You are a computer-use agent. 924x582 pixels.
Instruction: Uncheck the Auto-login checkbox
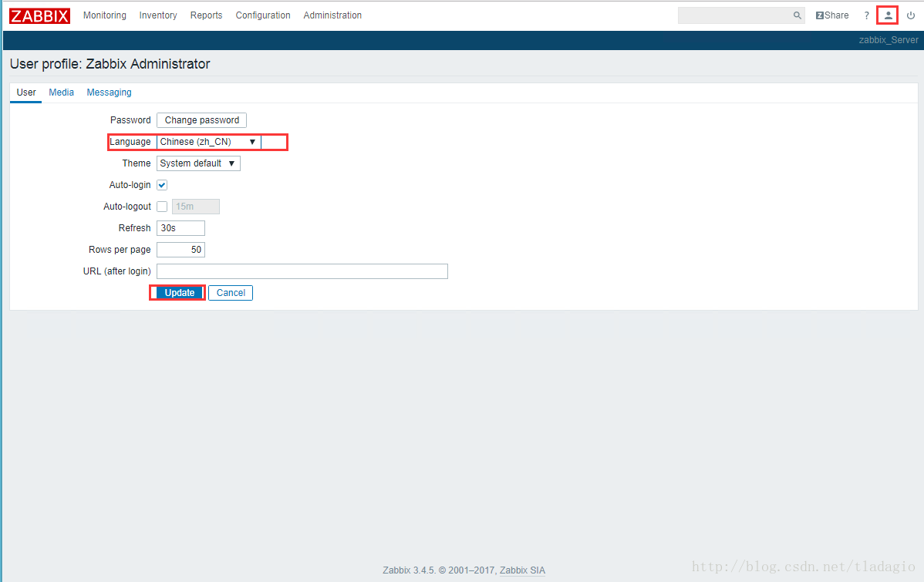point(162,185)
